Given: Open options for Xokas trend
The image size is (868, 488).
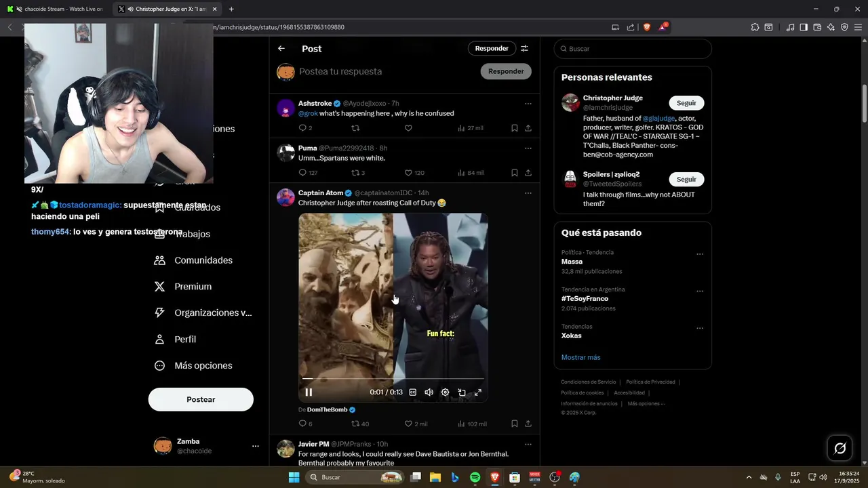Looking at the screenshot, I should click(700, 329).
